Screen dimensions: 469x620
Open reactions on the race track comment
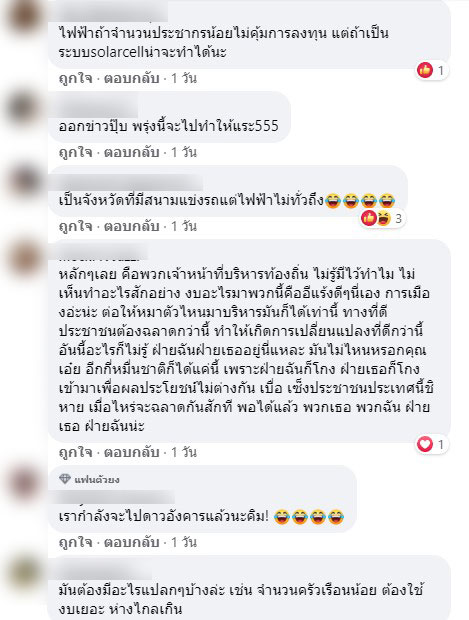click(x=382, y=218)
